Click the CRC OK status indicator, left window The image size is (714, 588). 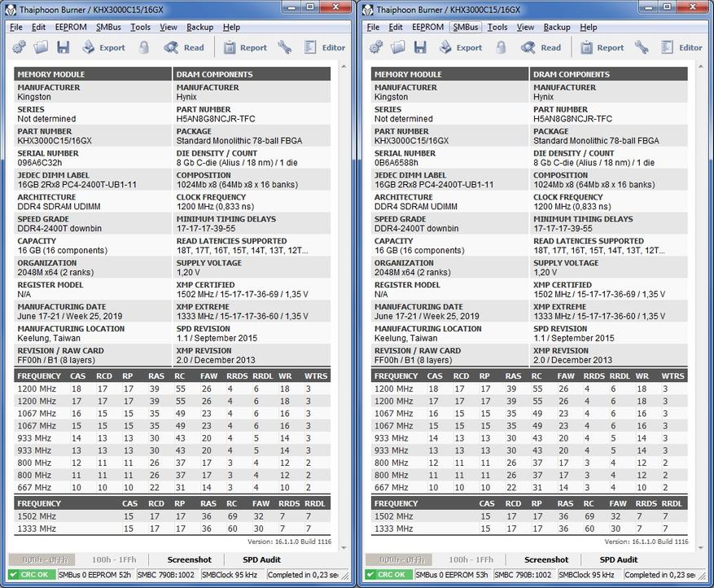[x=32, y=575]
